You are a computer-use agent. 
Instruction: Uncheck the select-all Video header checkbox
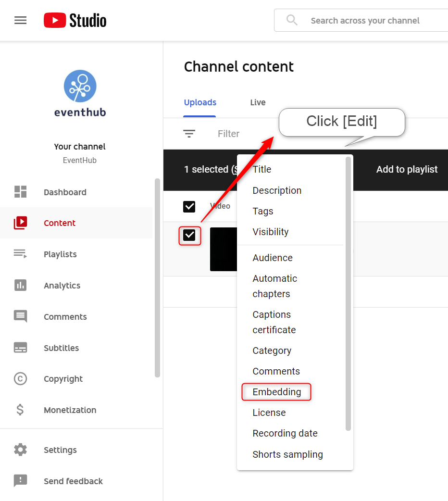(189, 206)
